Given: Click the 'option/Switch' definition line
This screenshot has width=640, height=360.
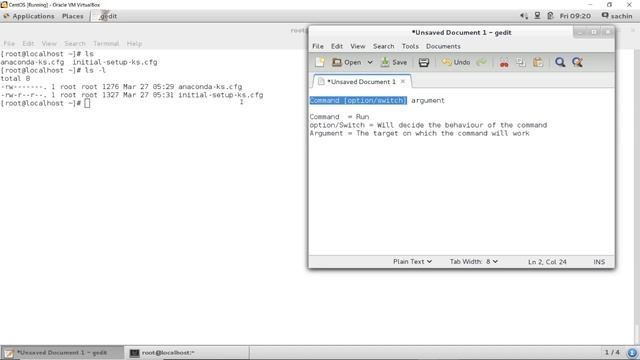Looking at the screenshot, I should [x=428, y=125].
